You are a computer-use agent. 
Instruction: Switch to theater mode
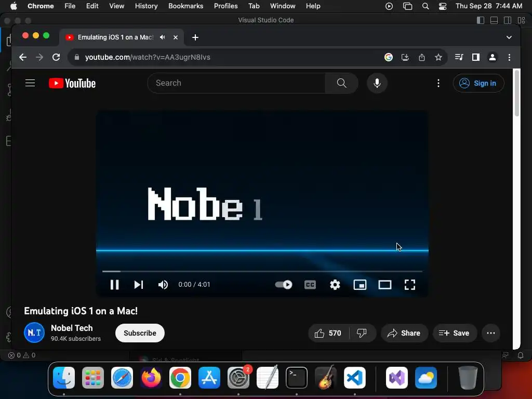click(x=385, y=285)
